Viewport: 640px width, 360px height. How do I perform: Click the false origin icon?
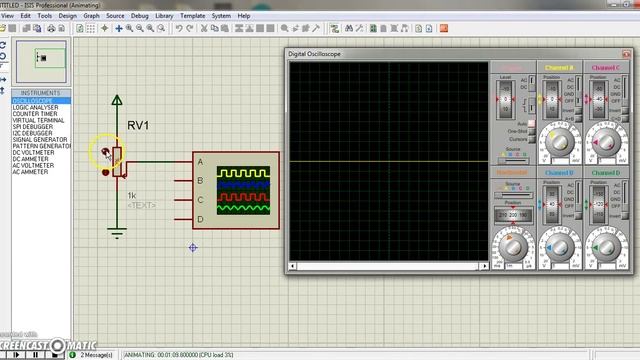[x=104, y=28]
